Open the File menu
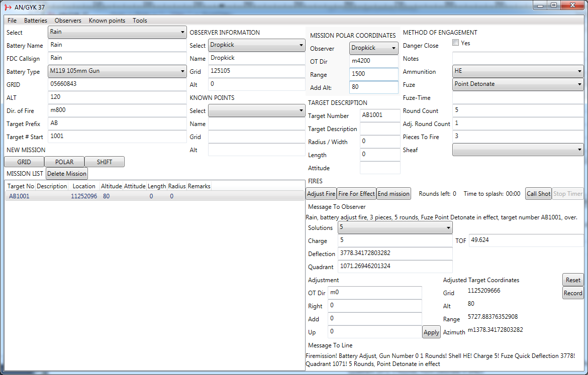This screenshot has width=588, height=375. [x=12, y=21]
